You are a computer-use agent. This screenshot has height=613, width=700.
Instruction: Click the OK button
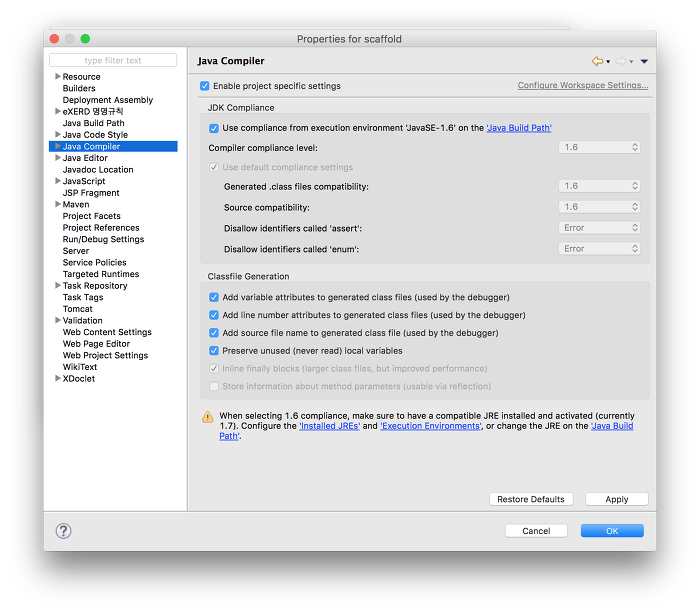(x=612, y=531)
